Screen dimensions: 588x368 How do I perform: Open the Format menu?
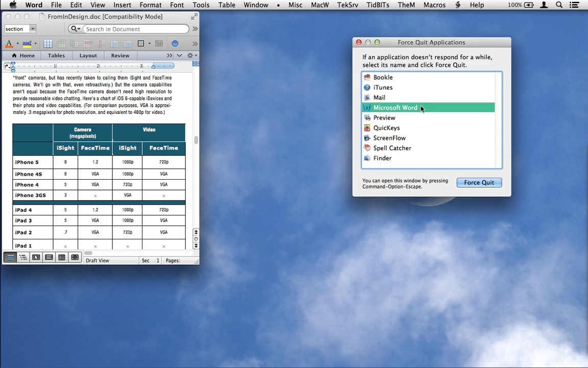click(151, 5)
